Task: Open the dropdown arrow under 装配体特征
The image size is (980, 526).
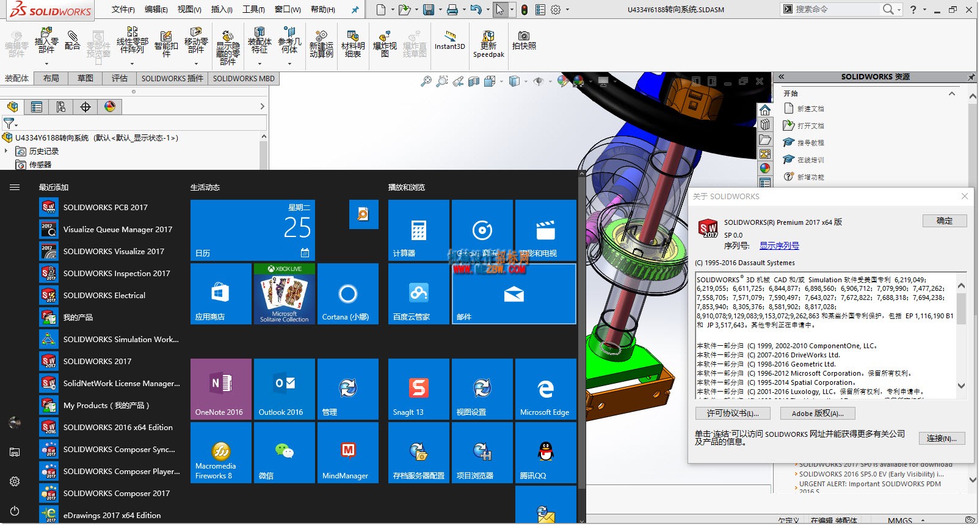Action: 260,64
